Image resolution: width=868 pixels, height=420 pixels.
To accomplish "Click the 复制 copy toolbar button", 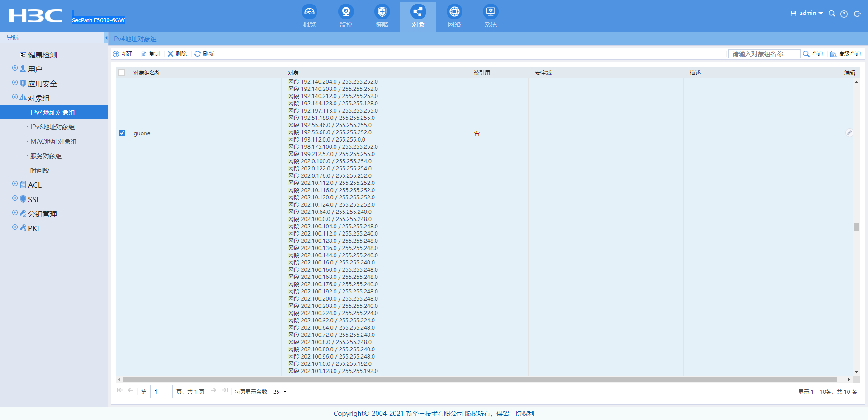I will pos(150,54).
